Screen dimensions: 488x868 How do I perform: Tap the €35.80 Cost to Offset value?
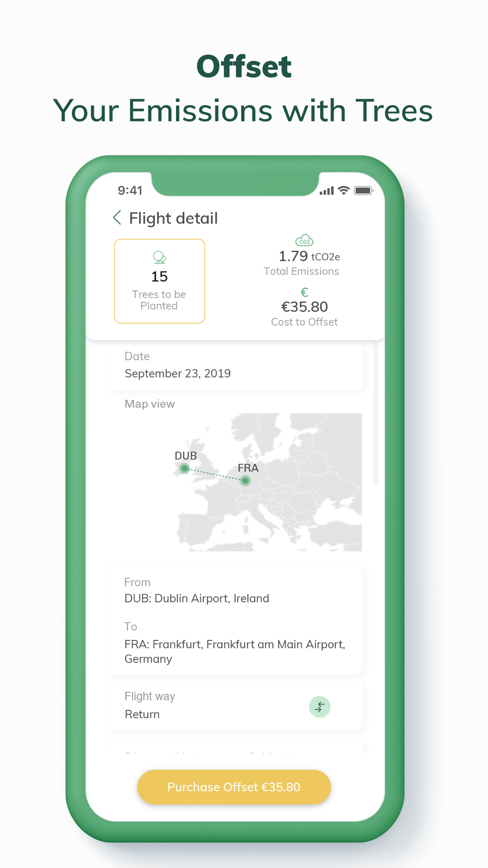coord(305,307)
